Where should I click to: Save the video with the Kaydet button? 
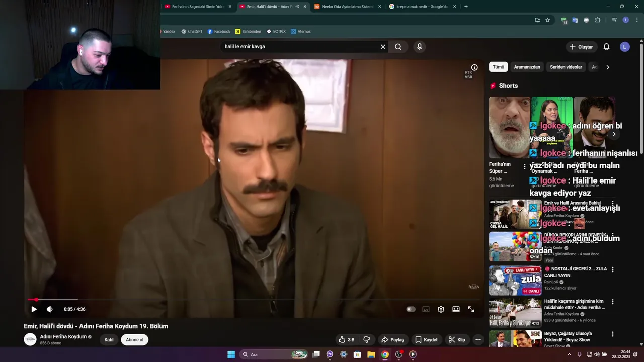tap(426, 340)
